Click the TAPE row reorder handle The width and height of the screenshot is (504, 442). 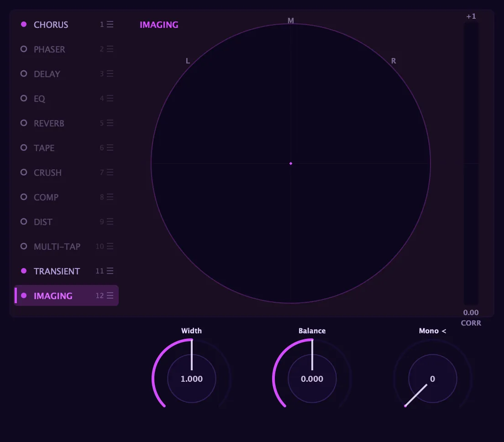[x=110, y=147]
